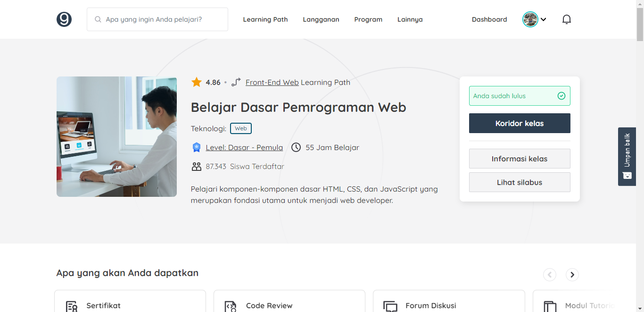Show previous benefit cards with left arrow
644x312 pixels.
[549, 275]
